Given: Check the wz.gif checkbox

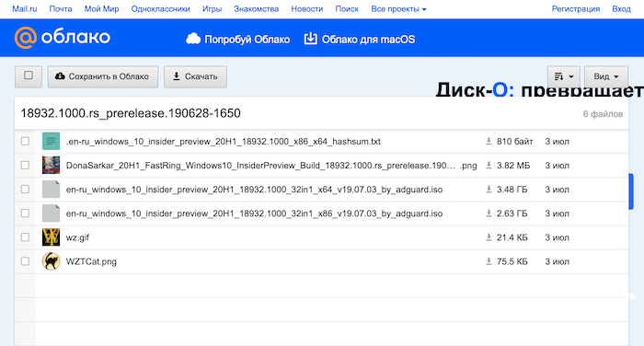Looking at the screenshot, I should tap(25, 237).
